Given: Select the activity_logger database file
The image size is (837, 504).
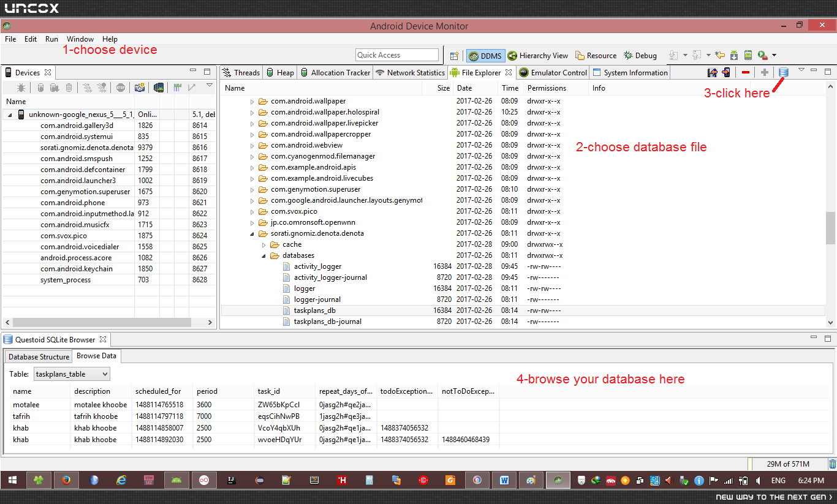Looking at the screenshot, I should tap(318, 266).
